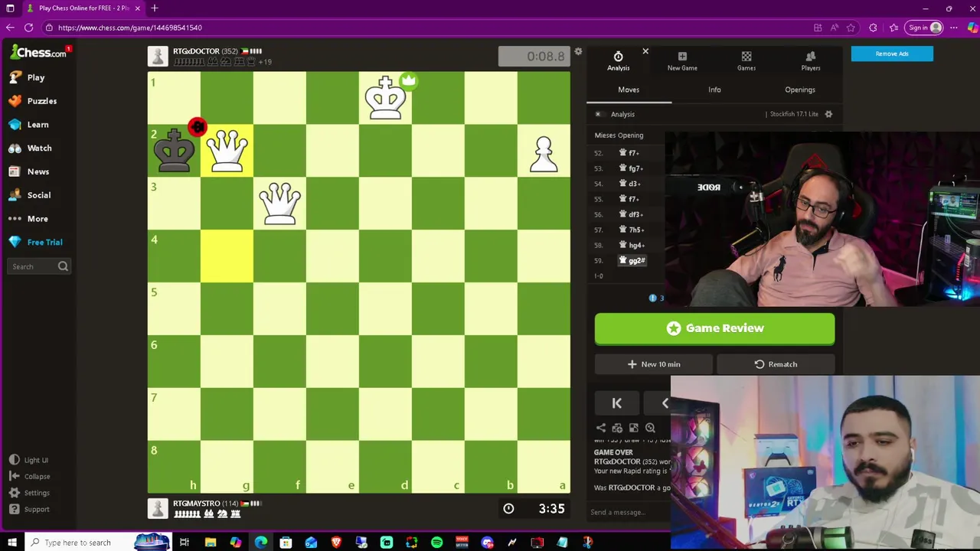Screen dimensions: 980x551
Task: Open Stockfish engine settings gear
Action: click(828, 114)
